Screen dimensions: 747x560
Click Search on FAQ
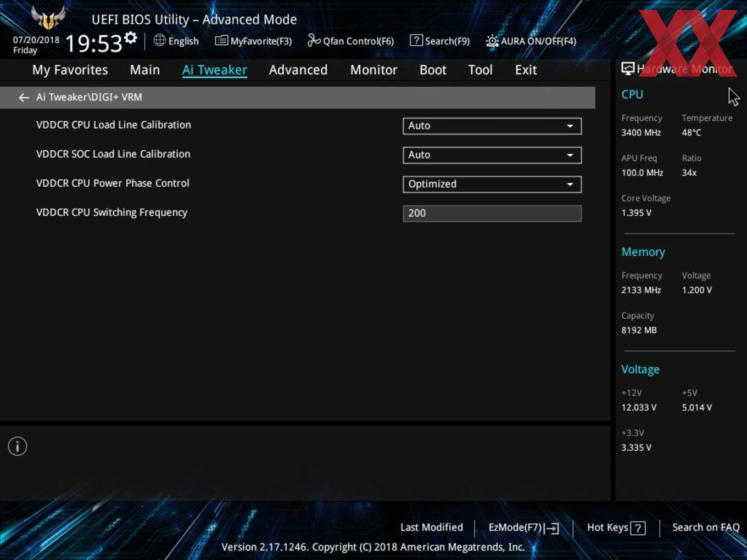click(x=706, y=527)
